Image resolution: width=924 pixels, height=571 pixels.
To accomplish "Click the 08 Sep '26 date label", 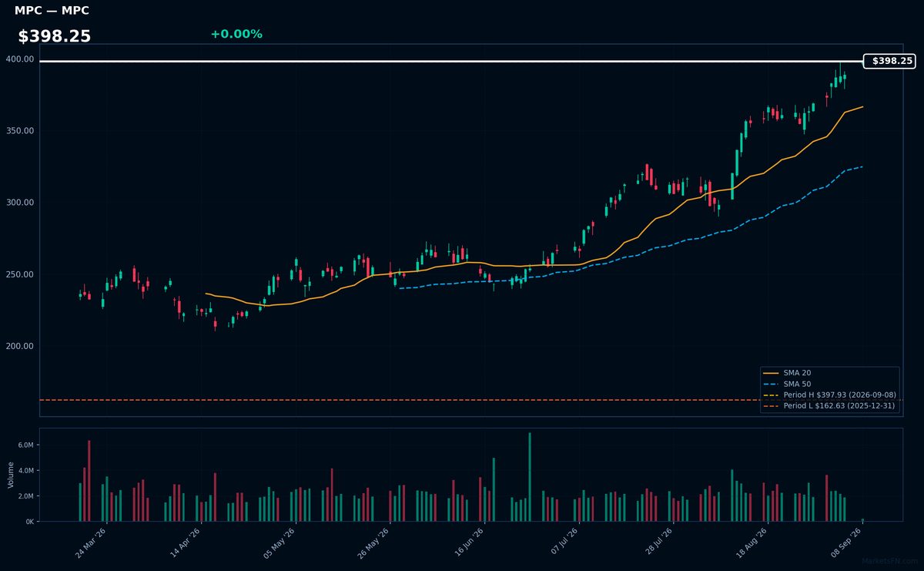I will [846, 543].
